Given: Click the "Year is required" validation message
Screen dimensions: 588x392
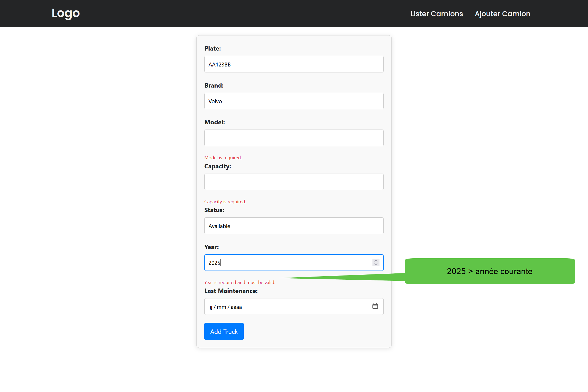Looking at the screenshot, I should [240, 283].
